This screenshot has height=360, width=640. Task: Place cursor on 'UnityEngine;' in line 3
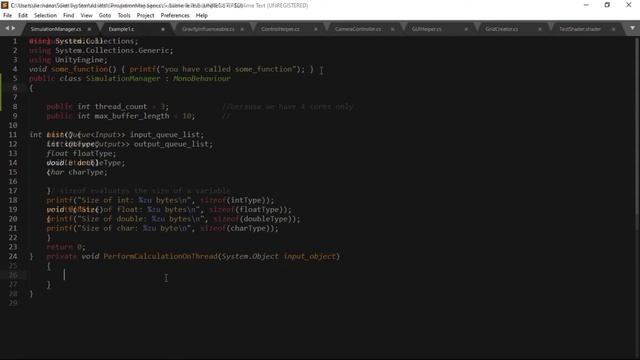[x=81, y=60]
